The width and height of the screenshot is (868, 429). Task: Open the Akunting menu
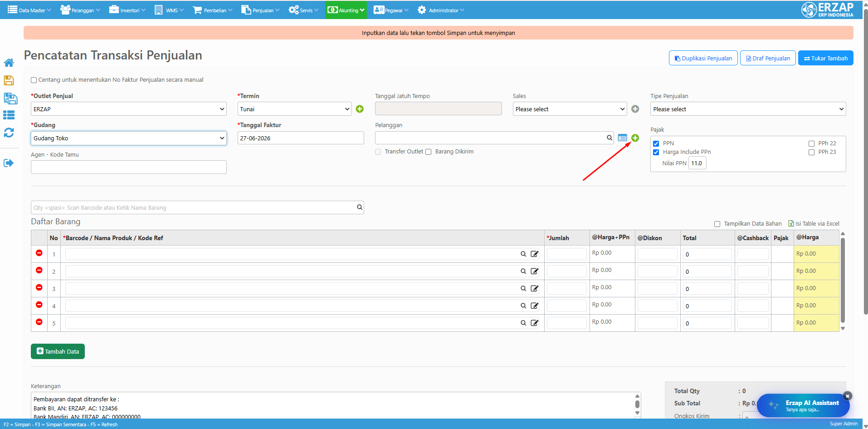pyautogui.click(x=346, y=10)
